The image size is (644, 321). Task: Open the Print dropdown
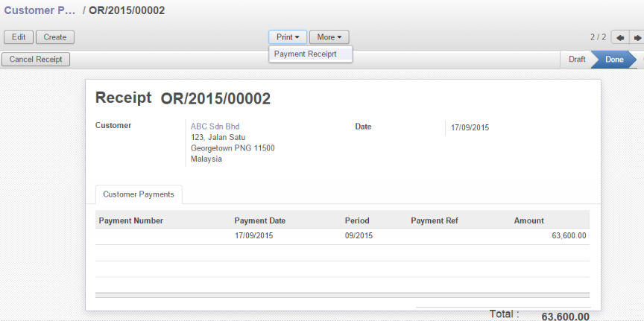coord(287,37)
